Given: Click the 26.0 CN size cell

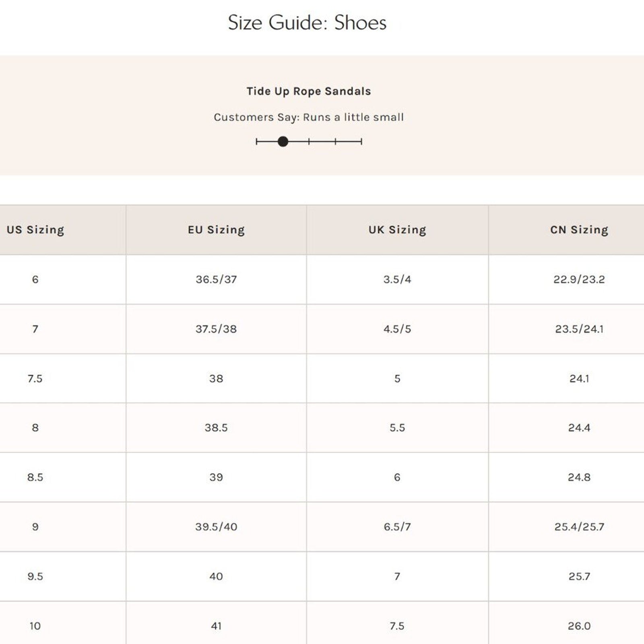Looking at the screenshot, I should tap(579, 626).
